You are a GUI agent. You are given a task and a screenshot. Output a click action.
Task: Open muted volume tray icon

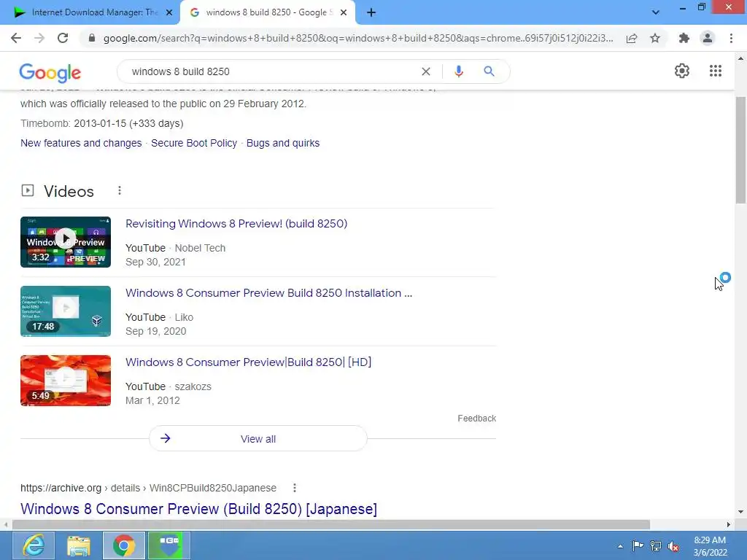(x=673, y=546)
